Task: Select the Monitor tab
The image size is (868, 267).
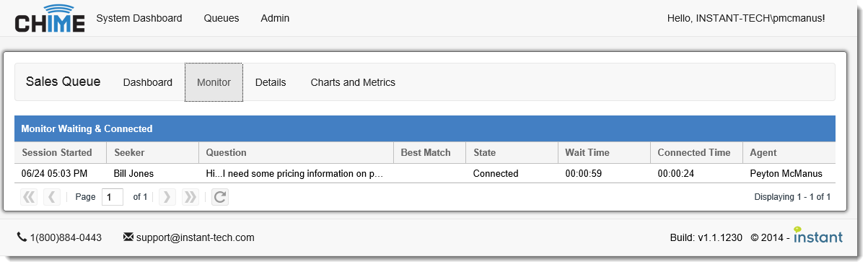Action: coord(214,82)
